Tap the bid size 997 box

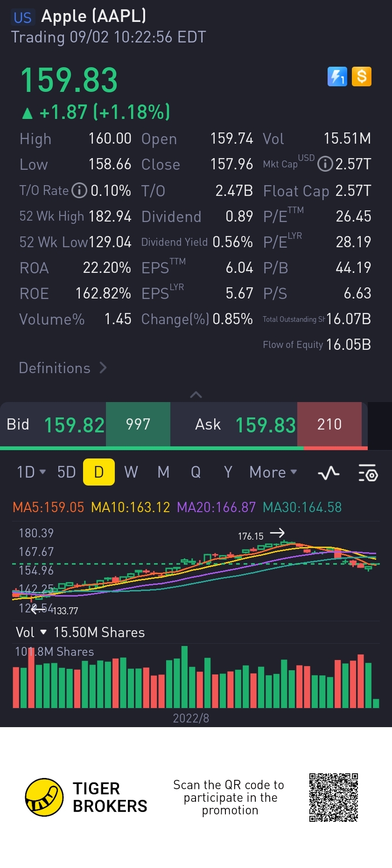tap(138, 424)
